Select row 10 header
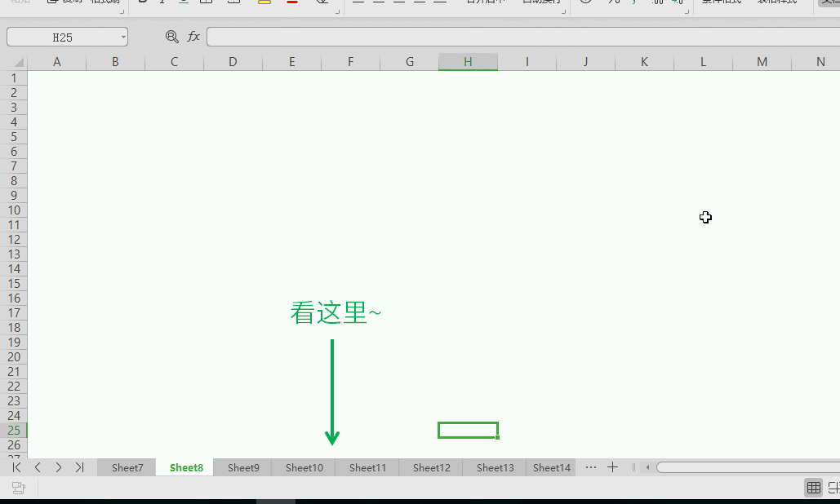This screenshot has height=504, width=840. 14,210
